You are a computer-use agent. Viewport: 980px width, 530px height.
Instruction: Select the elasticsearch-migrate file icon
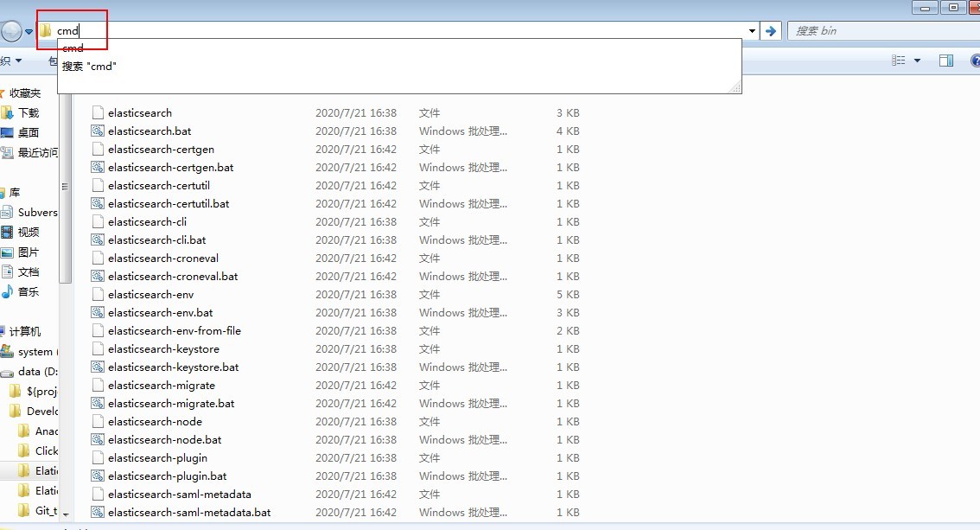coord(98,385)
